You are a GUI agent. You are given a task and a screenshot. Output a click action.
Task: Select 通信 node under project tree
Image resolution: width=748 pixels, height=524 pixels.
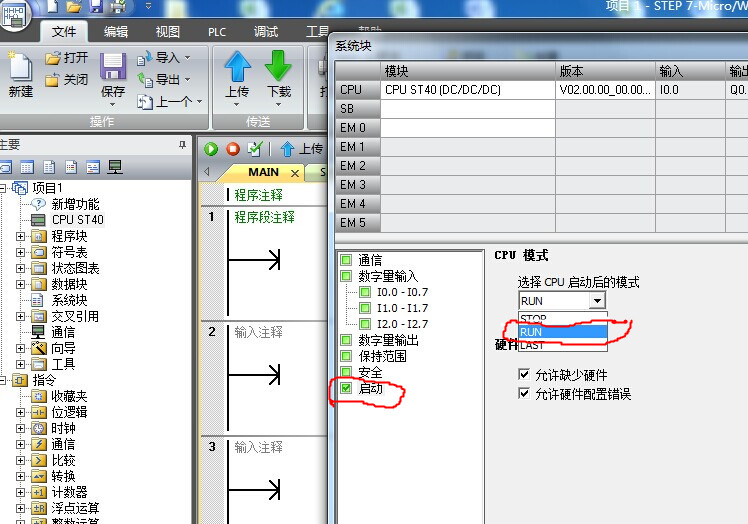click(62, 332)
